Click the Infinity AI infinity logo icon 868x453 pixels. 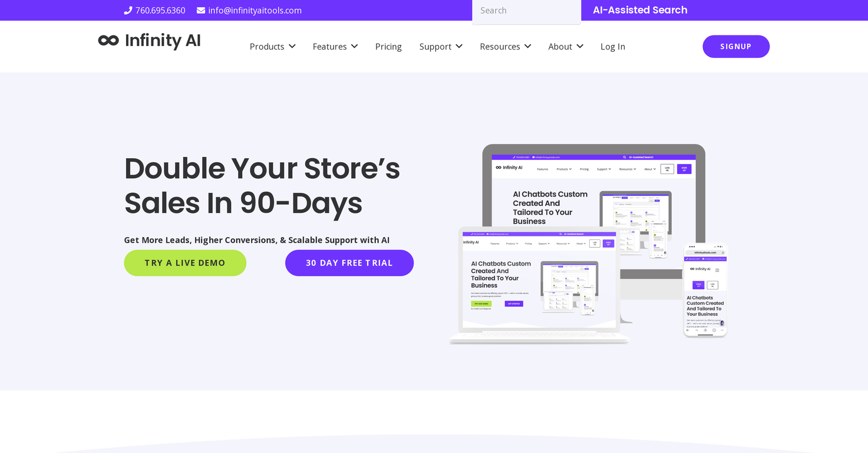108,40
